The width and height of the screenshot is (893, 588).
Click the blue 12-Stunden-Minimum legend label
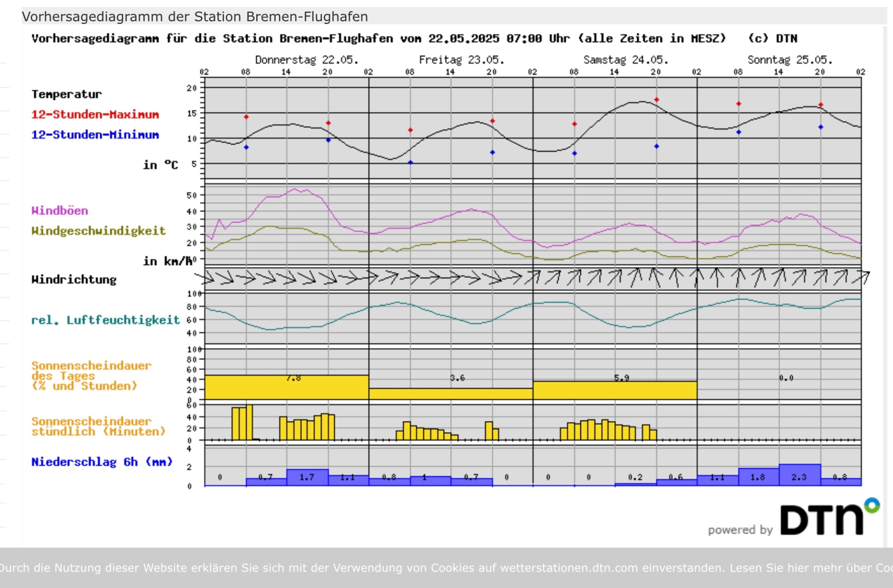[x=95, y=135]
